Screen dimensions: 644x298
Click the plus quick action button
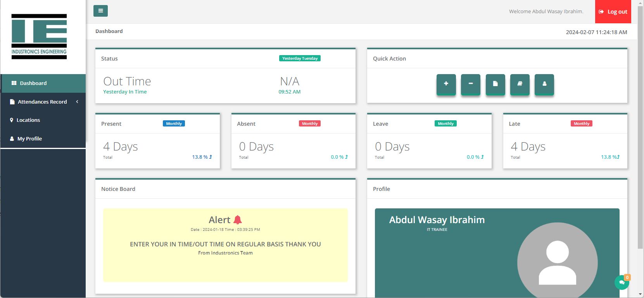coord(446,84)
